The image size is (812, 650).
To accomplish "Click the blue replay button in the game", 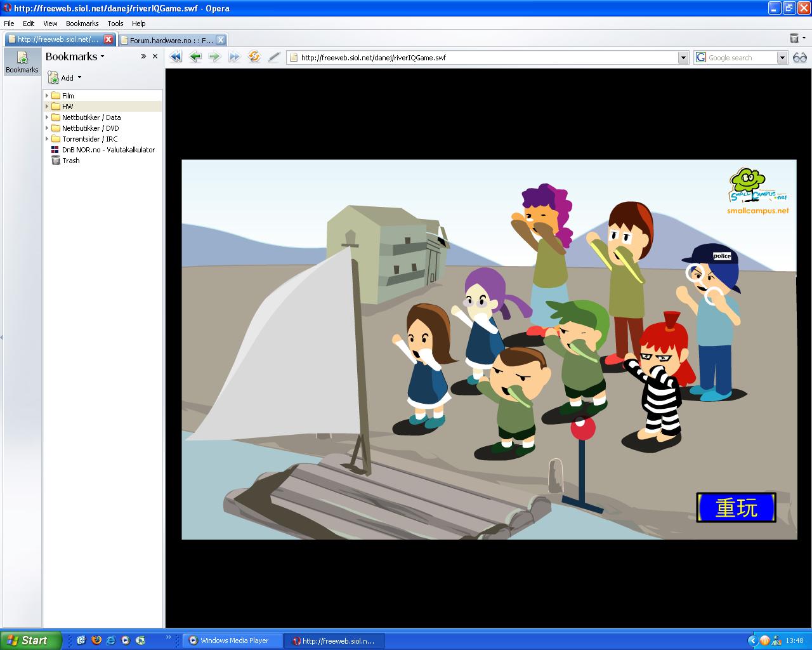I will click(x=737, y=508).
